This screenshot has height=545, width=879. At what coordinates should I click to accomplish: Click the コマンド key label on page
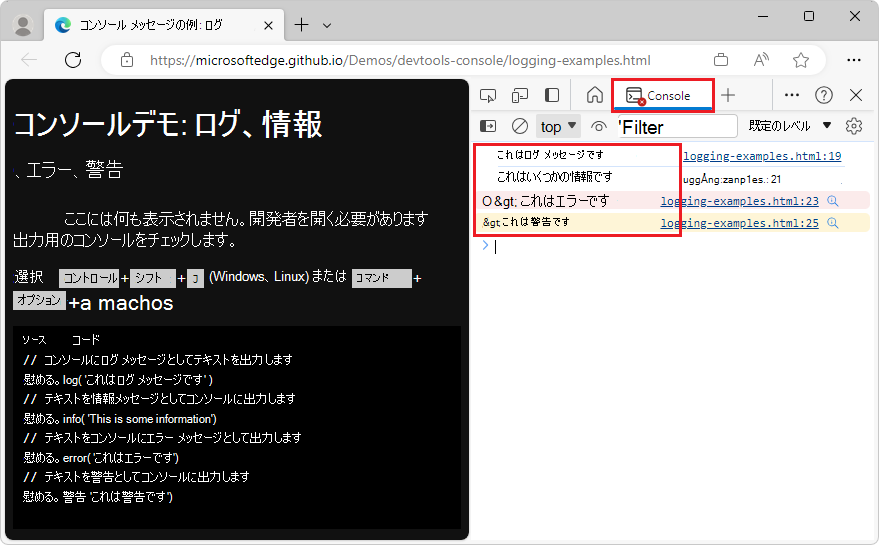click(x=382, y=278)
